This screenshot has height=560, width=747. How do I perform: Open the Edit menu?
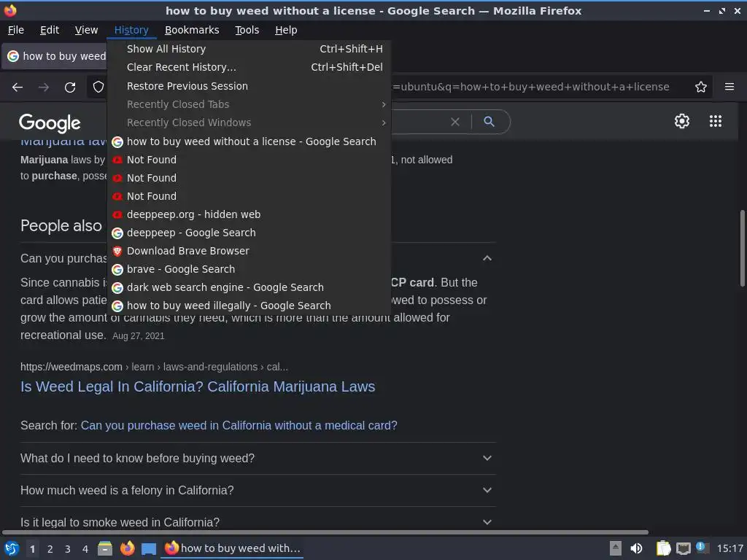coord(50,30)
